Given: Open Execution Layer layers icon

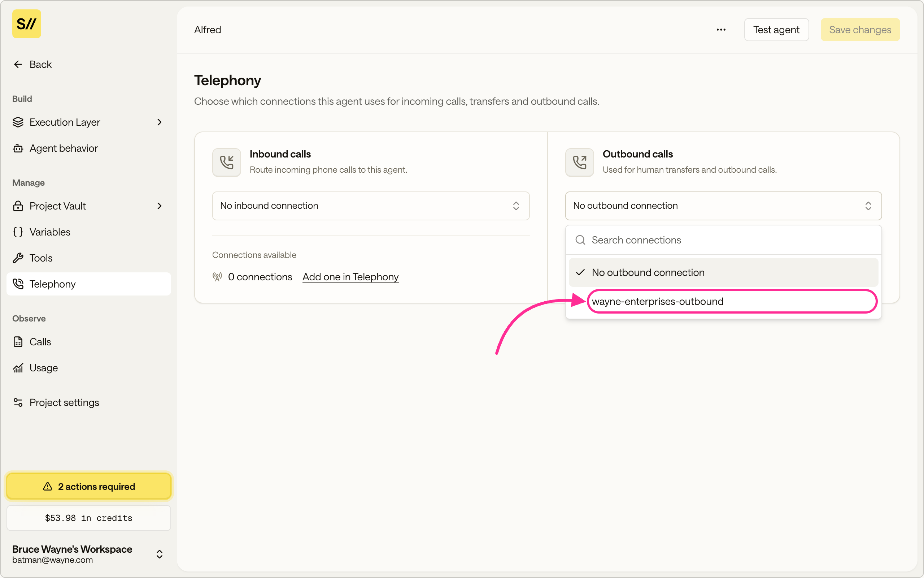Looking at the screenshot, I should coord(18,122).
